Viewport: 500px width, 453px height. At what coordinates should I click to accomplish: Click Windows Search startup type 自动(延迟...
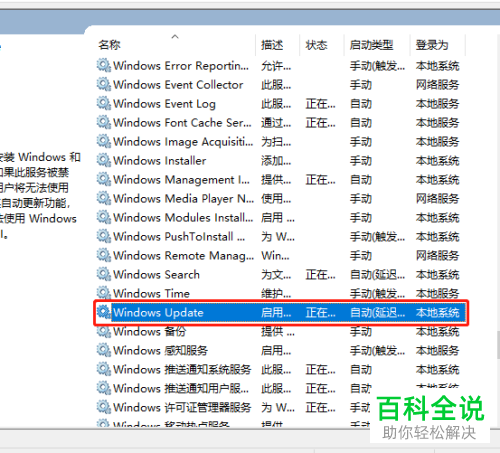pyautogui.click(x=377, y=275)
